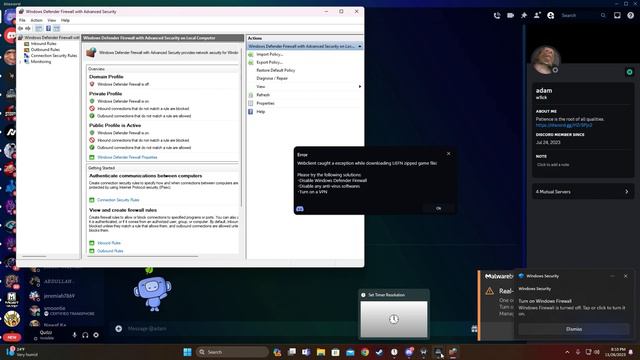Select Inbound Rules in the tree
640x360 pixels.
43,44
